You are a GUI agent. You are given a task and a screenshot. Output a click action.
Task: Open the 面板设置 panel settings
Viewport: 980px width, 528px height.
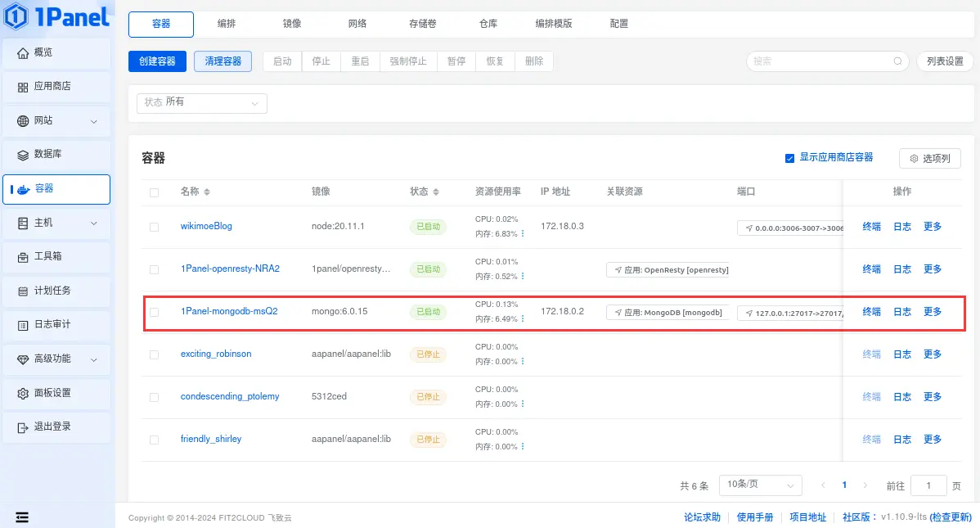click(56, 393)
